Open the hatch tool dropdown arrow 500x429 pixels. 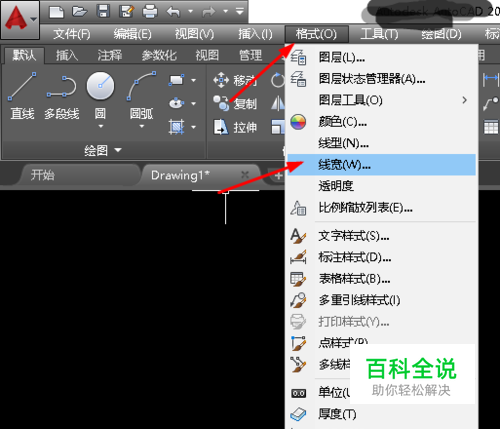[x=193, y=127]
